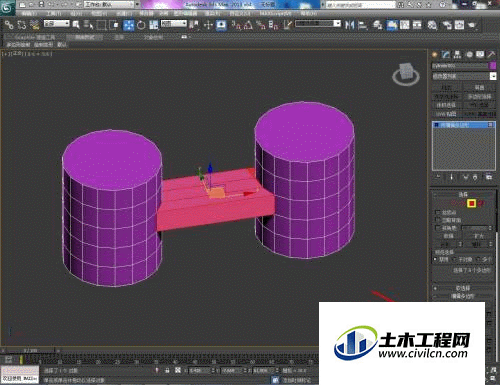Open the modifier list dropdown arrow

[x=493, y=76]
